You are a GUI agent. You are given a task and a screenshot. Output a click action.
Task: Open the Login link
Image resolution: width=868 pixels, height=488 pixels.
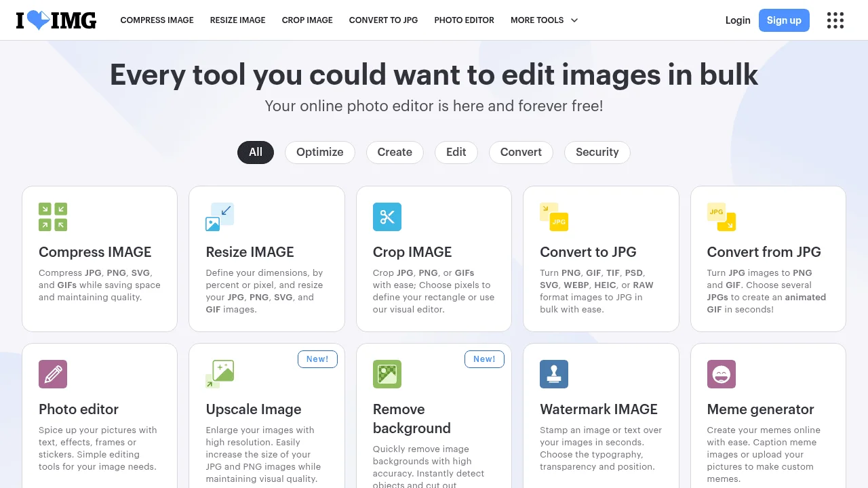pos(738,20)
